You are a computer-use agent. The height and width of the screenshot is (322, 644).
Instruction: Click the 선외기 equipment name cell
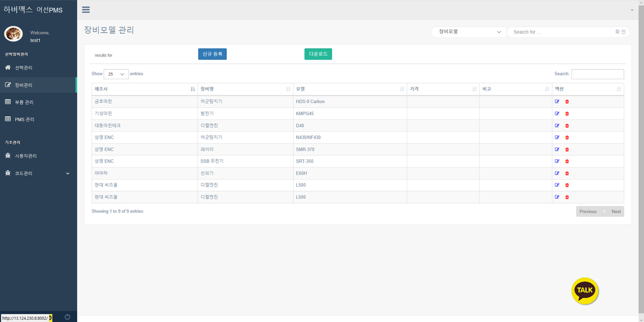(x=245, y=173)
